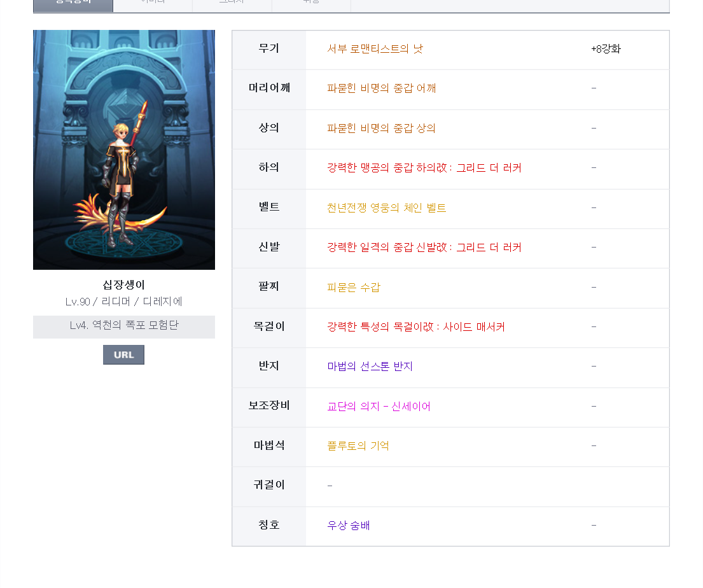This screenshot has width=703, height=588.
Task: Open magic stone 플루토의 기억
Action: (x=358, y=446)
